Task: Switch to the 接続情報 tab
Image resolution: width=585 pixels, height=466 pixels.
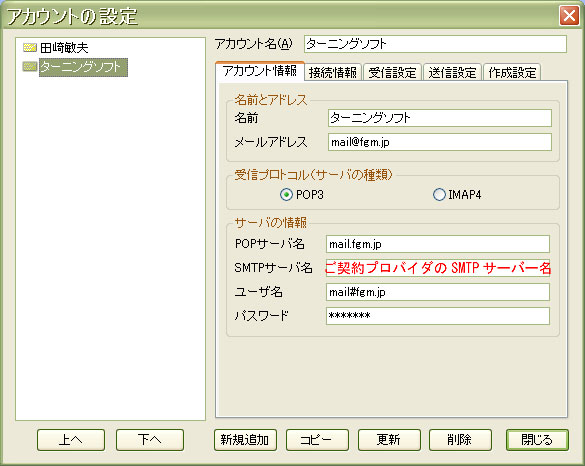Action: click(333, 72)
